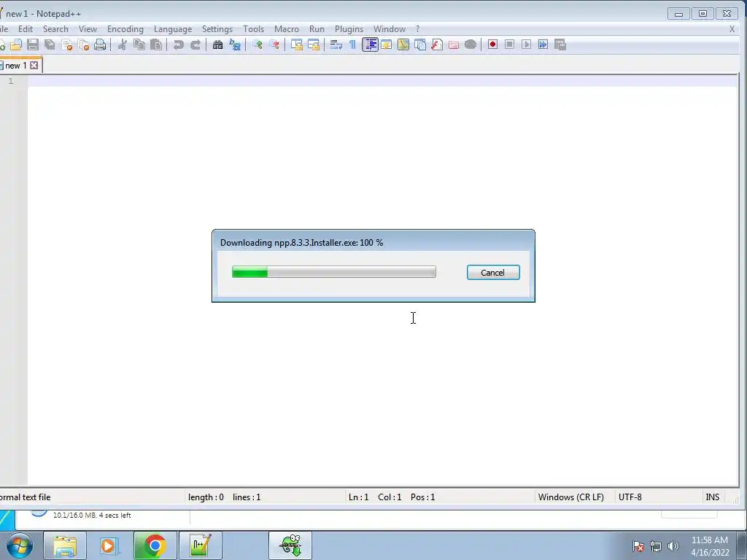Open the Run menu

pos(317,29)
